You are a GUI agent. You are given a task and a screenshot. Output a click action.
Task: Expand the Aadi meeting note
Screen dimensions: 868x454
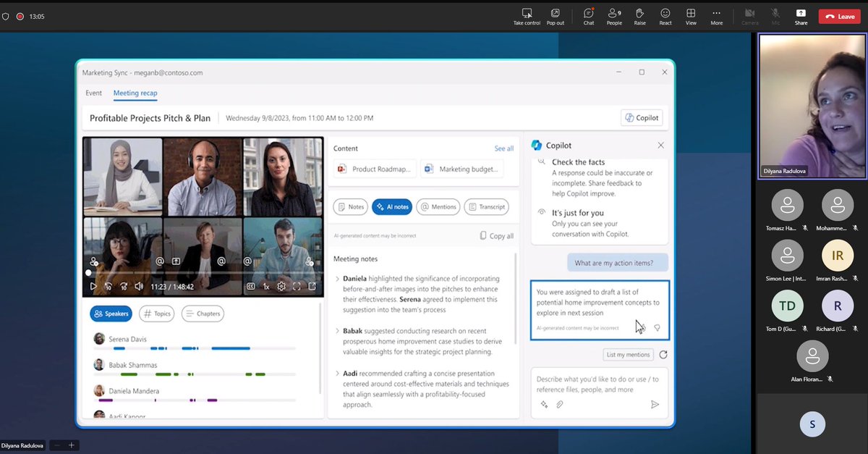(x=337, y=374)
